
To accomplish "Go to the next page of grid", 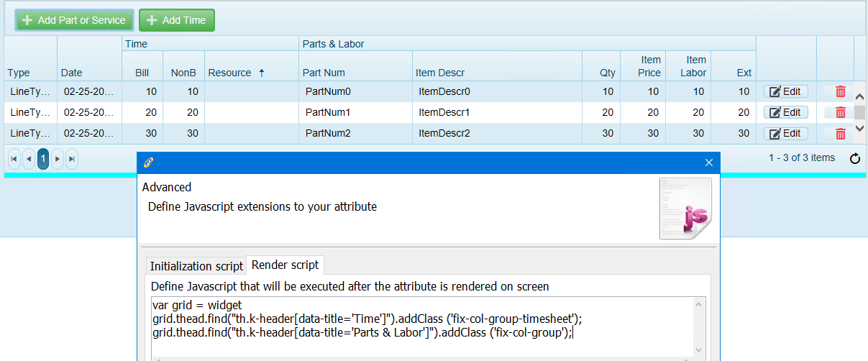I will tap(58, 158).
